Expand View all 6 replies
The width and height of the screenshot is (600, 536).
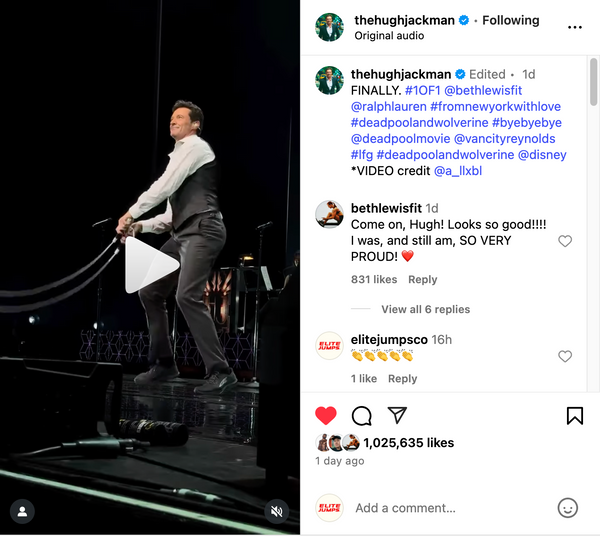click(425, 309)
